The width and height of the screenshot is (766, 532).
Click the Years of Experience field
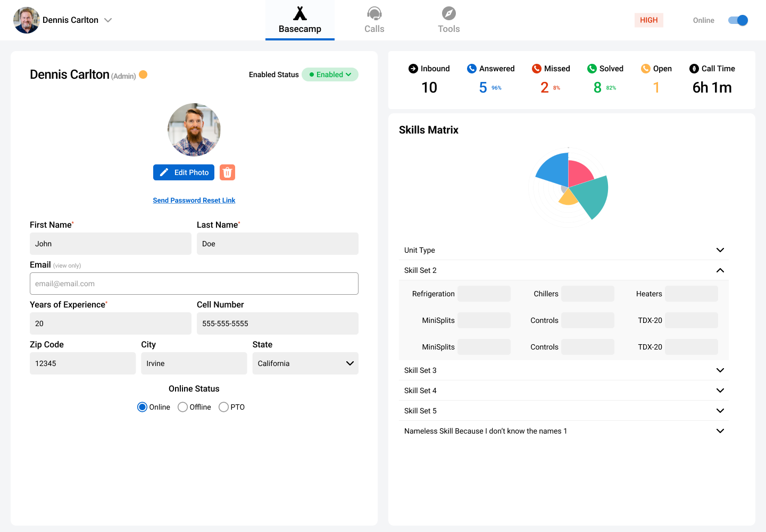coord(110,323)
